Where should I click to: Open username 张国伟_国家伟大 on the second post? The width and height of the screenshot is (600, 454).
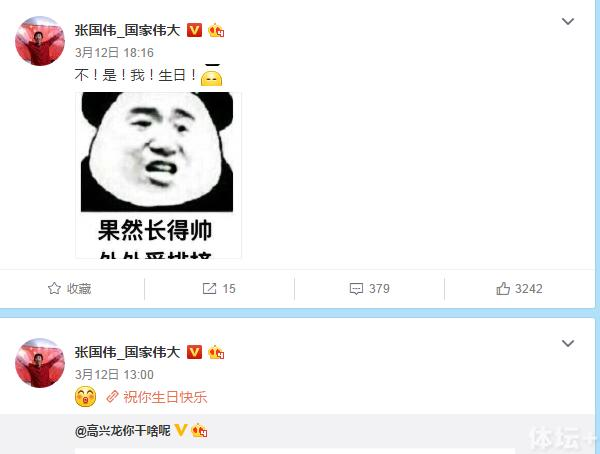click(x=127, y=352)
